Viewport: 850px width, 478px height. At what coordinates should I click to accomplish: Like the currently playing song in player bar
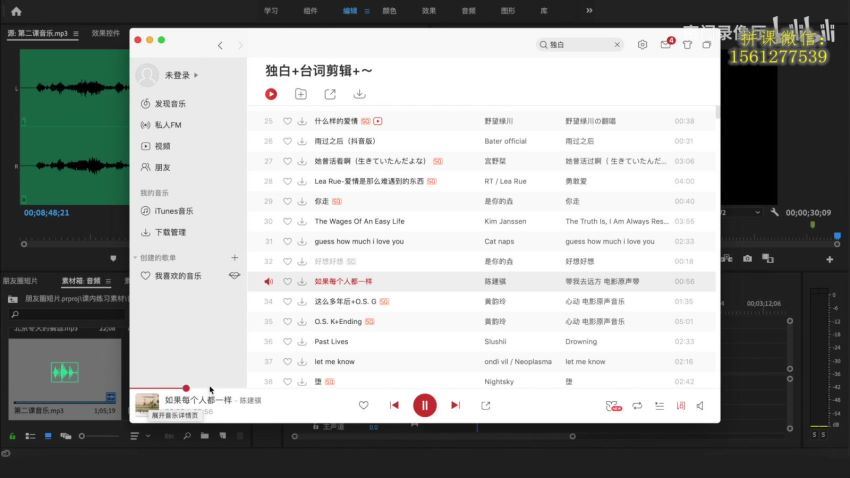click(364, 405)
